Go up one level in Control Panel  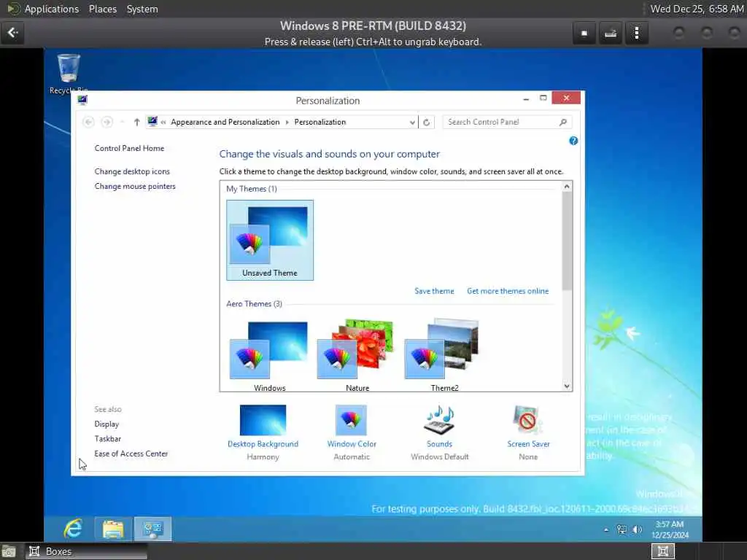click(x=136, y=122)
